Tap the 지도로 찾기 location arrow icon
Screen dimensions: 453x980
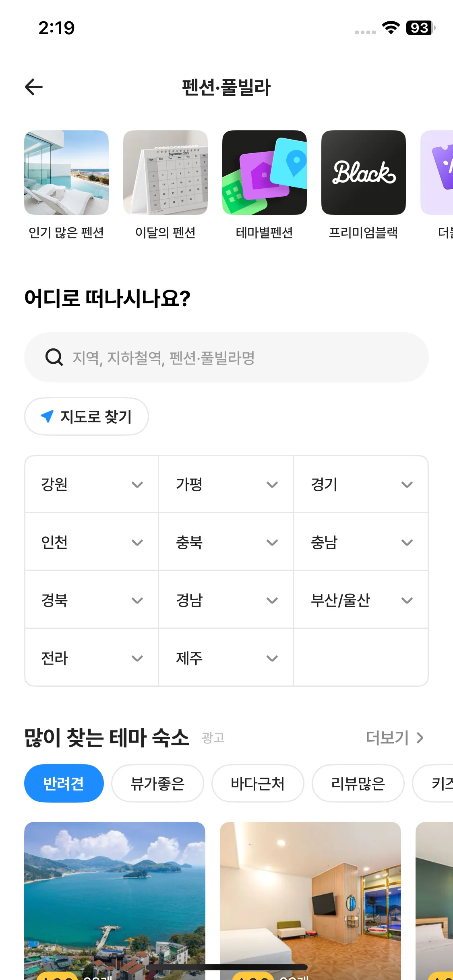pyautogui.click(x=47, y=416)
